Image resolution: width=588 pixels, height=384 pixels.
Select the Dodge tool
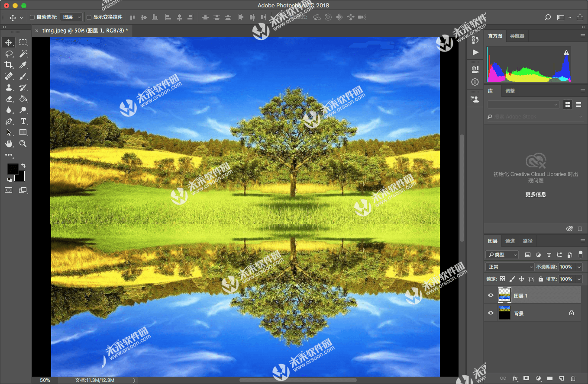coord(23,110)
